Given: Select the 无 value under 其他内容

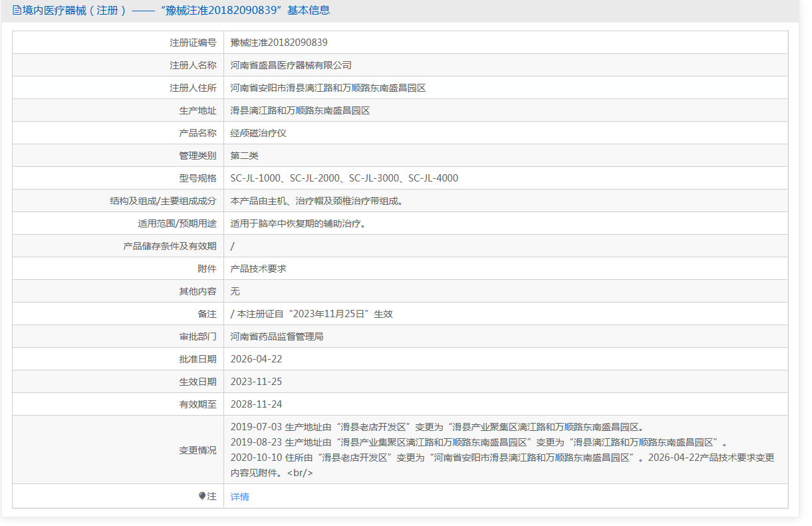Looking at the screenshot, I should click(235, 291).
